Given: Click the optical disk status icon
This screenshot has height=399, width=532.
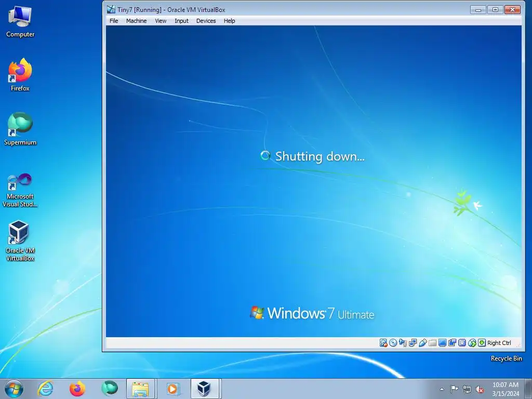Looking at the screenshot, I should [x=393, y=343].
